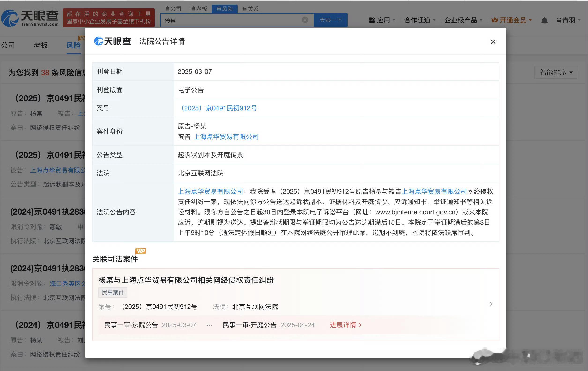
Task: Click the 起诉状副本及开庭传票 value
Action: pos(210,155)
